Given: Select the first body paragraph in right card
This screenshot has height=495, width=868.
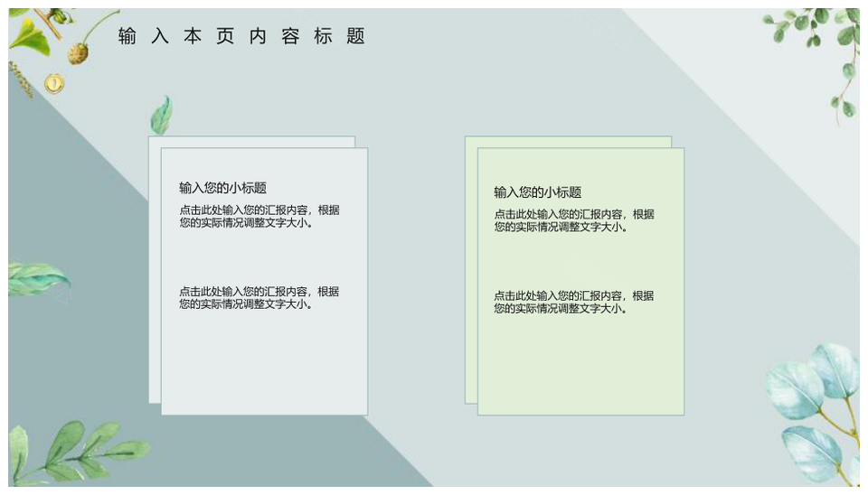Looking at the screenshot, I should (x=574, y=220).
